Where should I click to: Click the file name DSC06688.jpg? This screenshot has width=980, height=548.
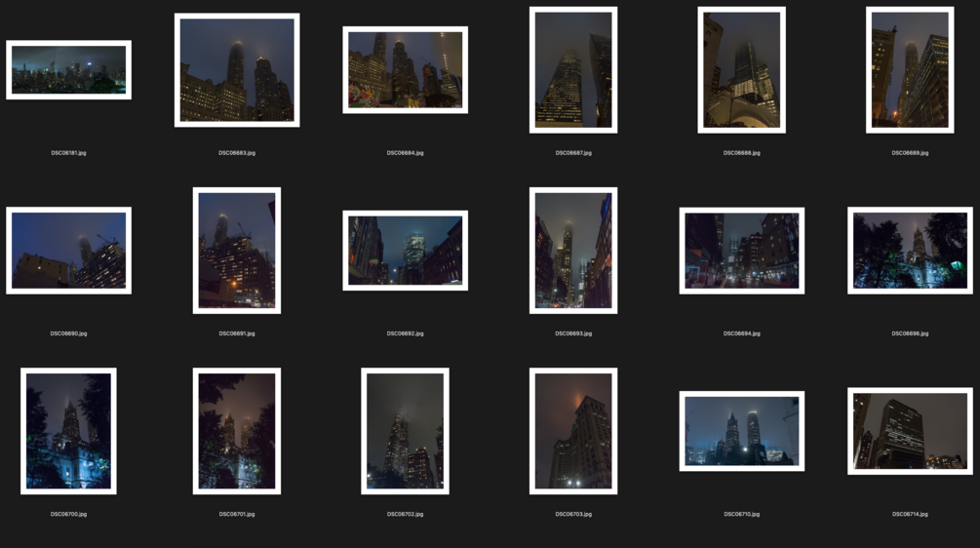(x=742, y=152)
